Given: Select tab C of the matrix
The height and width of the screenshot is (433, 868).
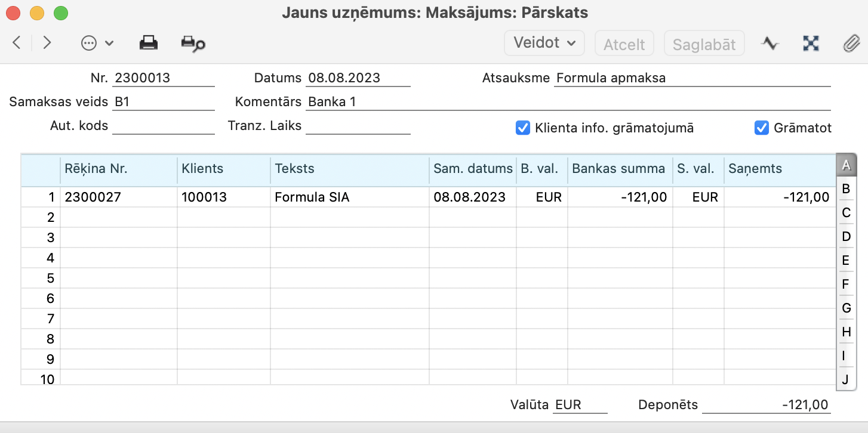Looking at the screenshot, I should pos(845,213).
